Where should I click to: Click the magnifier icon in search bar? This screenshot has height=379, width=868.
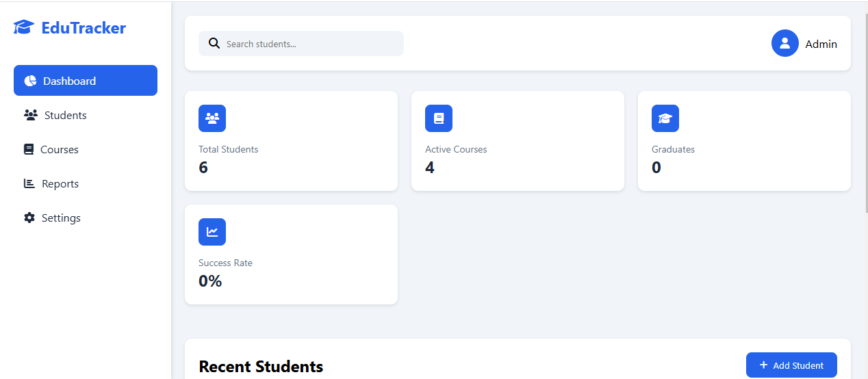(214, 44)
